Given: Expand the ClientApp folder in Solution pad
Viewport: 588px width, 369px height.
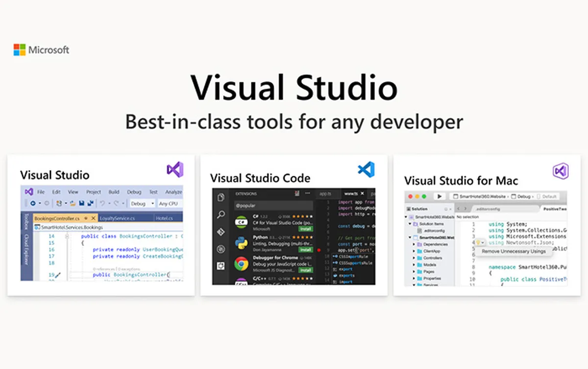Looking at the screenshot, I should pos(414,251).
